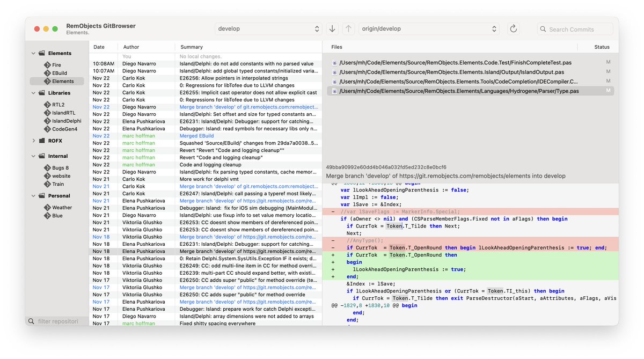This screenshot has height=359, width=644.
Task: Select the 'No local changes.' row
Action: point(206,56)
